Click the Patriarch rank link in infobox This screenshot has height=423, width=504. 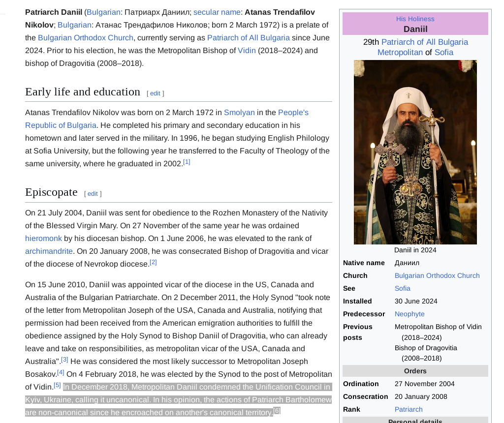coord(408,410)
